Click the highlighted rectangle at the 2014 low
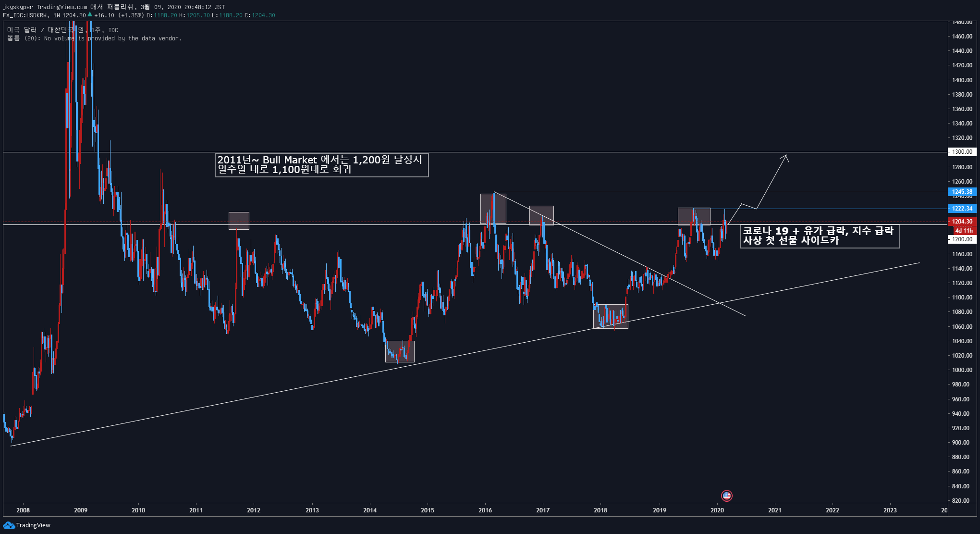 [x=400, y=351]
